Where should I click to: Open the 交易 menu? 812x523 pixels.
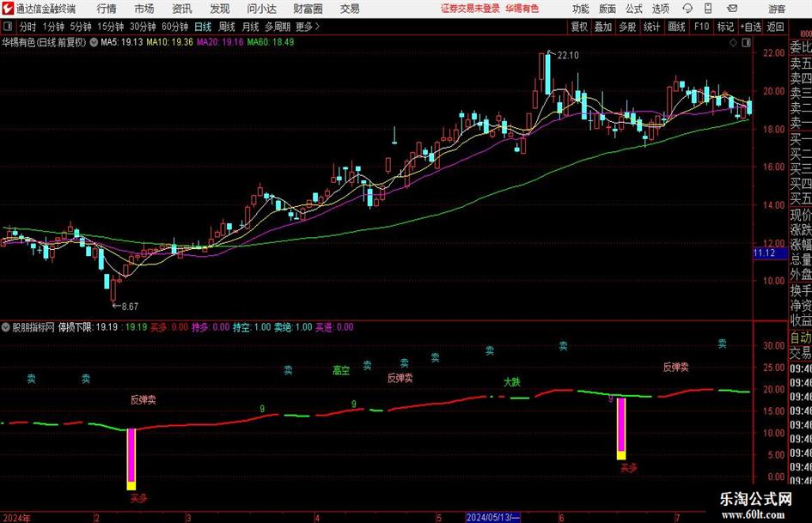(350, 9)
